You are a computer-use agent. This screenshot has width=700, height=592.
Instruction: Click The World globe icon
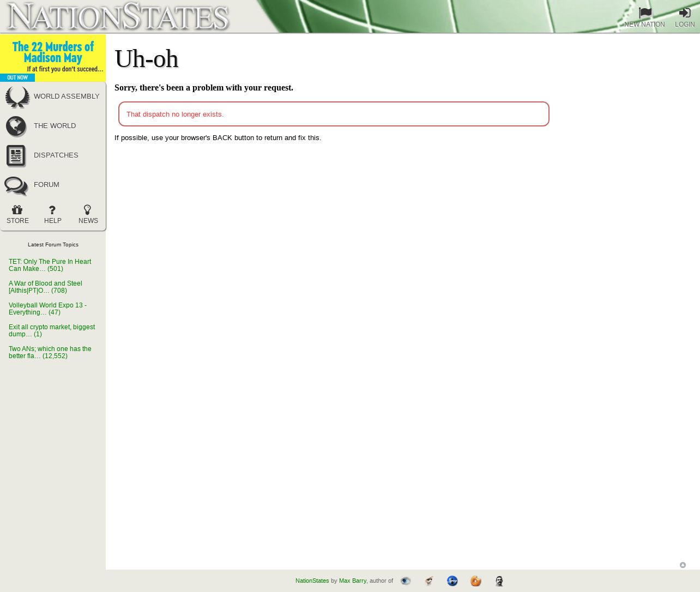pyautogui.click(x=16, y=126)
